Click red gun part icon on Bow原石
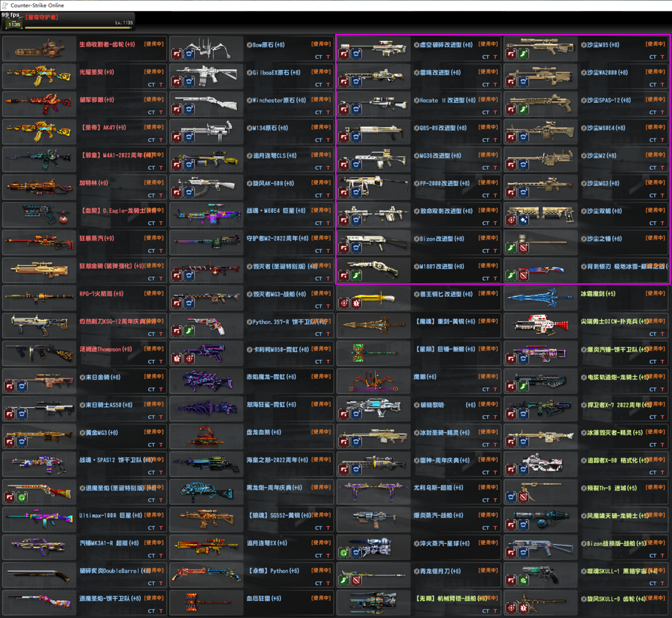Viewport: 672px width, 618px height. (x=177, y=55)
